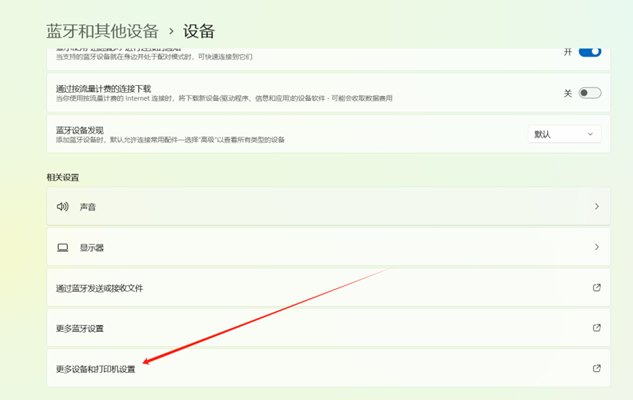Expand the 显示器 row using its right chevron
Image resolution: width=633 pixels, height=400 pixels.
[597, 247]
